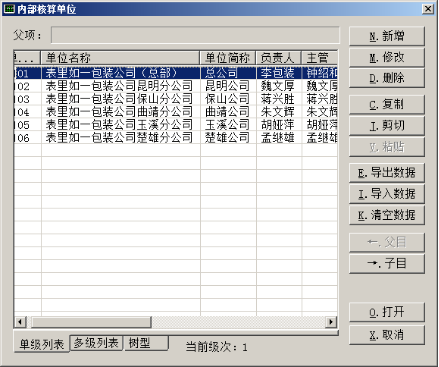This screenshot has width=439, height=367.
Task: Click the 单位名称 column header
Action: click(x=120, y=58)
